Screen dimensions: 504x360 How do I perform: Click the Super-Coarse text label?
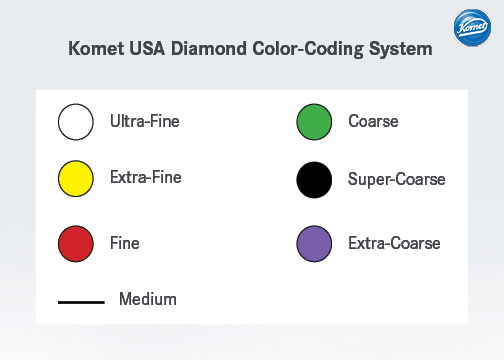point(397,180)
